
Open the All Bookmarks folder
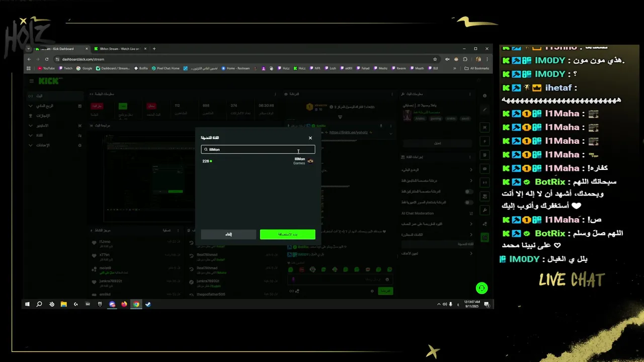pos(477,68)
